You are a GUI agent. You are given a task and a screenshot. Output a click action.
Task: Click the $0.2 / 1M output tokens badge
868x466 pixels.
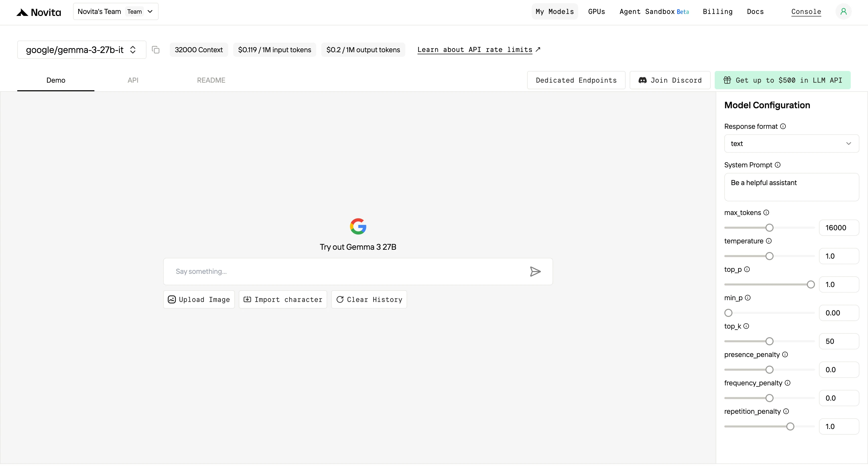point(363,50)
